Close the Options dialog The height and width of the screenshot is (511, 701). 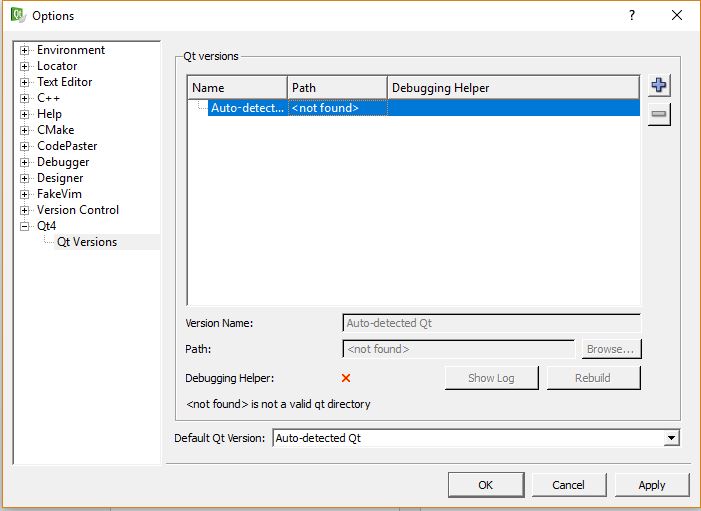tap(677, 15)
